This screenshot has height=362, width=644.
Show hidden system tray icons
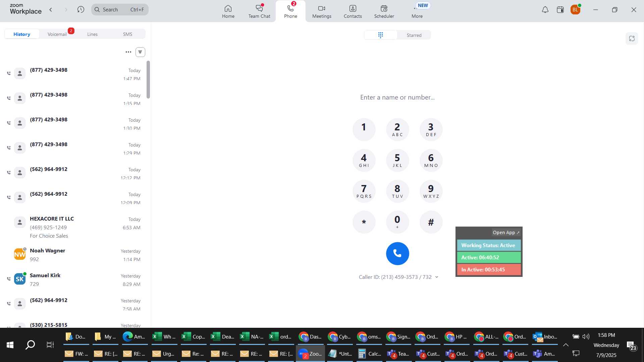[566, 345]
